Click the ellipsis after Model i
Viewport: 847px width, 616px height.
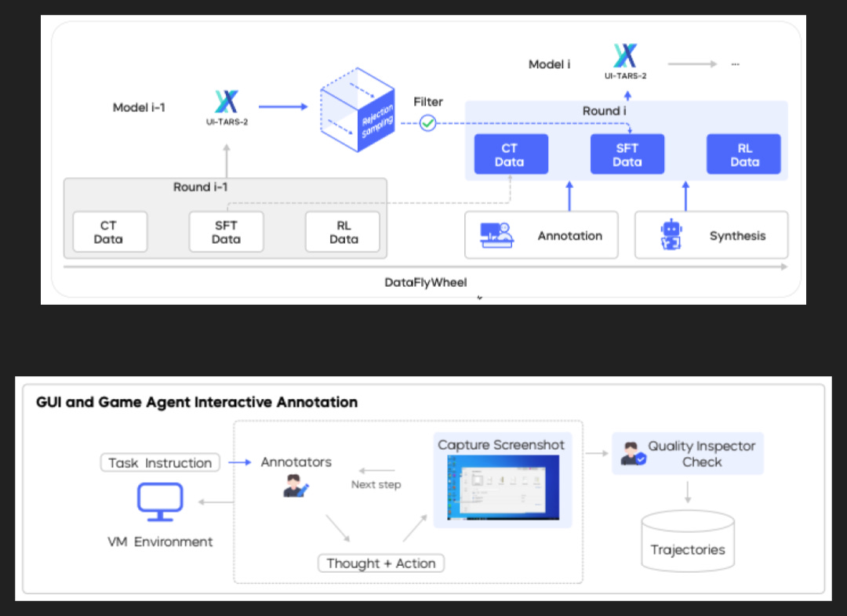pos(735,64)
